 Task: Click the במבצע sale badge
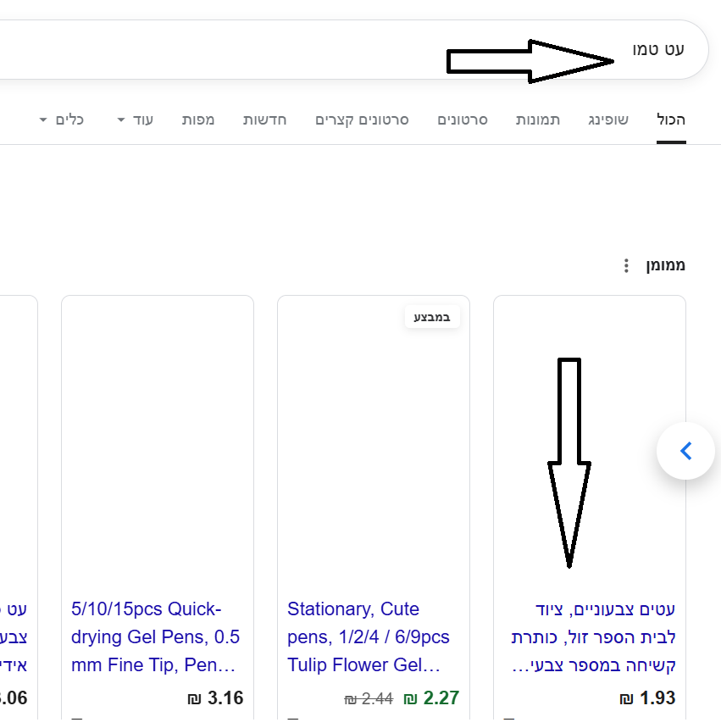pyautogui.click(x=432, y=318)
